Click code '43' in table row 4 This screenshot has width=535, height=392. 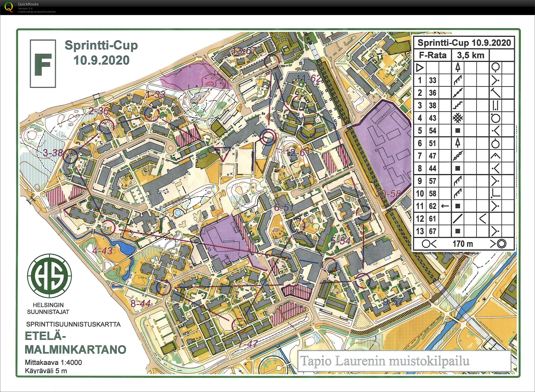pyautogui.click(x=433, y=118)
